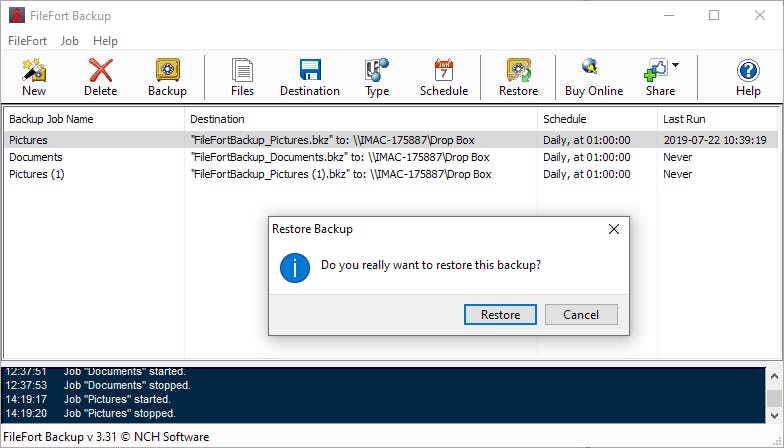Select the Documents backup job row
The height and width of the screenshot is (448, 784).
(391, 157)
